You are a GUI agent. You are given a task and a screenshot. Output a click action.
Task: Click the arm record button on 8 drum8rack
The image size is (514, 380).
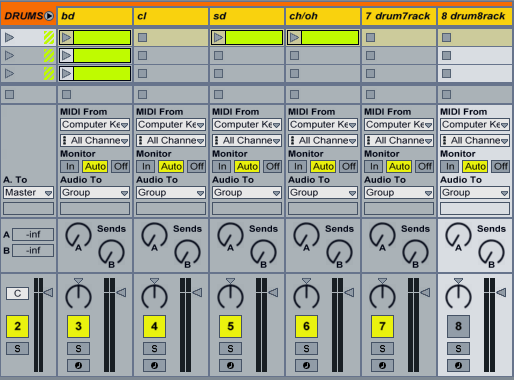point(458,365)
